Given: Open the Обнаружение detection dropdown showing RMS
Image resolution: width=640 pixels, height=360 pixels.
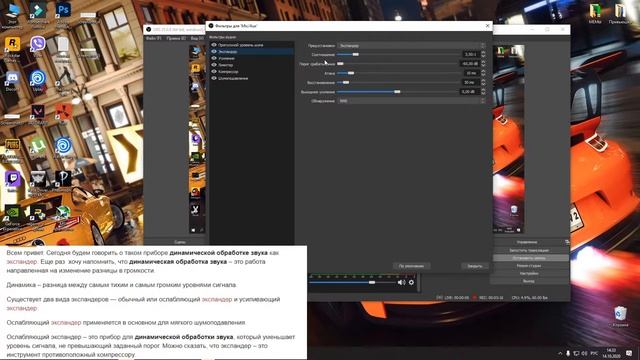Looking at the screenshot, I should tap(411, 101).
